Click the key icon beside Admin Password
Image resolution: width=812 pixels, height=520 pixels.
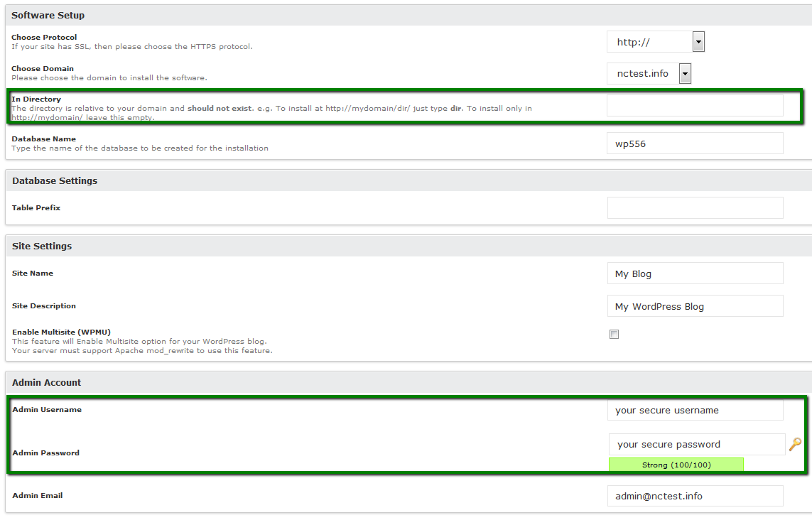tap(795, 445)
